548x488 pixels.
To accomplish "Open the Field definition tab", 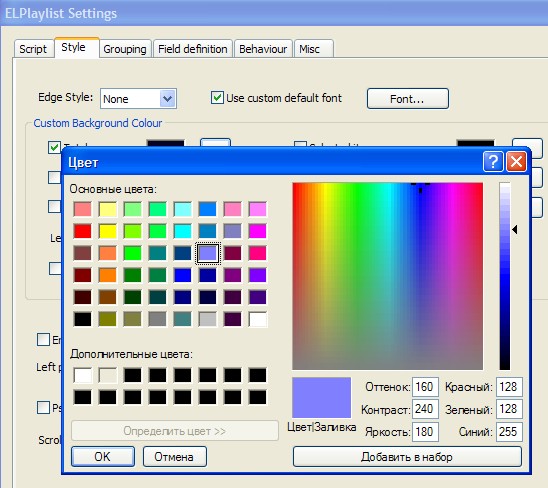I will click(x=193, y=49).
